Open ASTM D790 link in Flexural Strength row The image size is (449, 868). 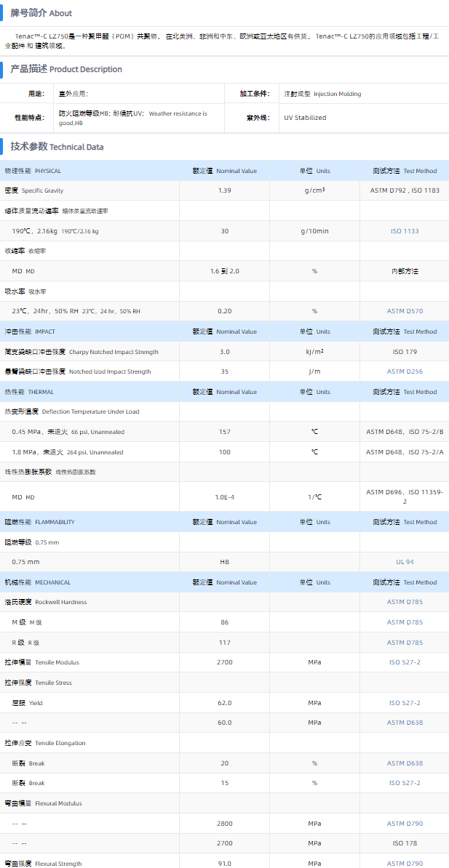(x=405, y=863)
